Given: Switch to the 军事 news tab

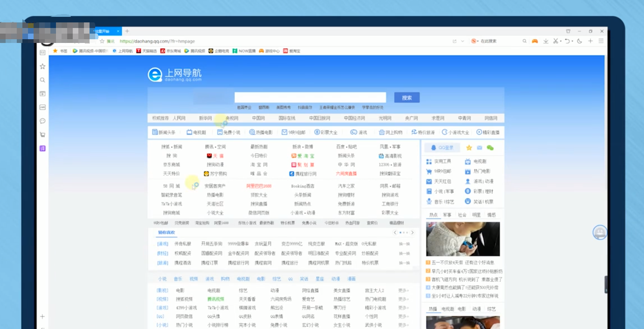Looking at the screenshot, I should (447, 215).
